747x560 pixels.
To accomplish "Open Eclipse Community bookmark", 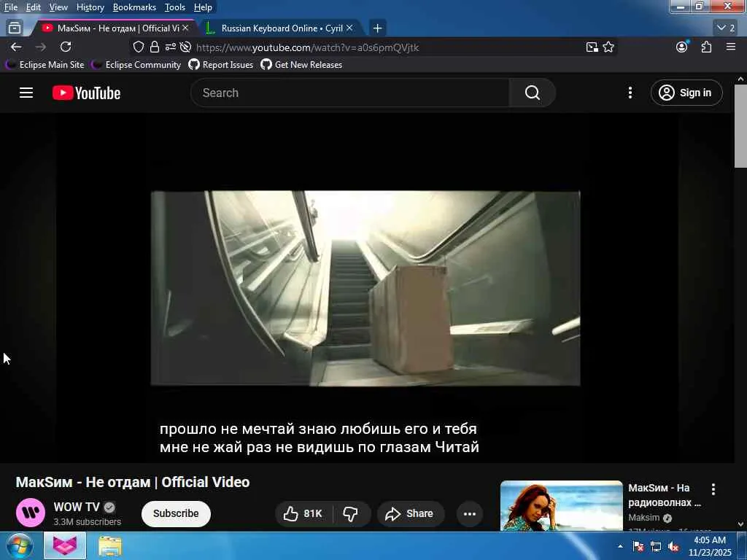I will tap(136, 65).
